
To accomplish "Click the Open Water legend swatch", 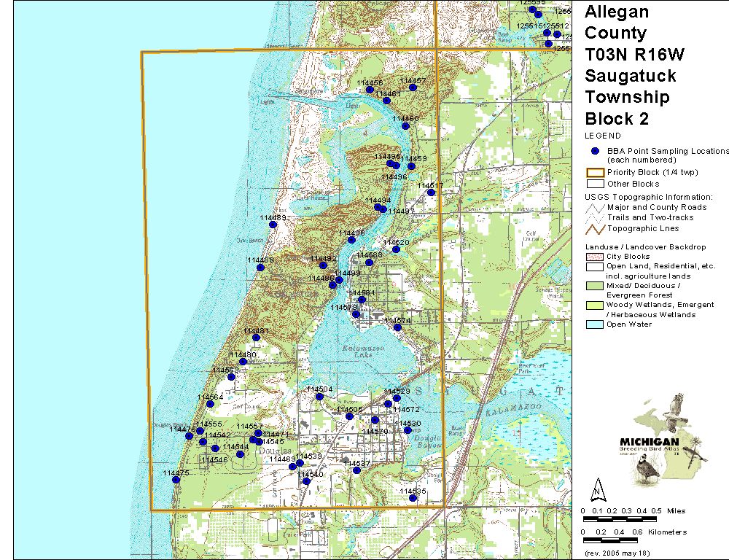I will [x=595, y=324].
